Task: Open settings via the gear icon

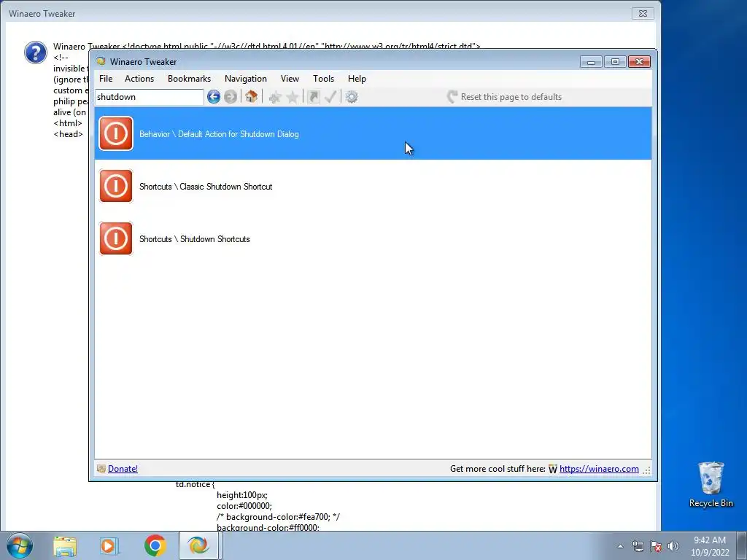Action: 352,97
